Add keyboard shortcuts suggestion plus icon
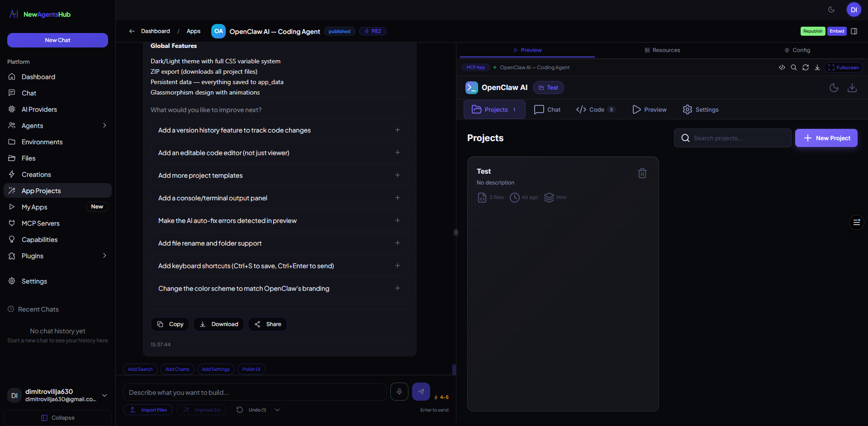Viewport: 868px width, 426px height. pos(398,265)
